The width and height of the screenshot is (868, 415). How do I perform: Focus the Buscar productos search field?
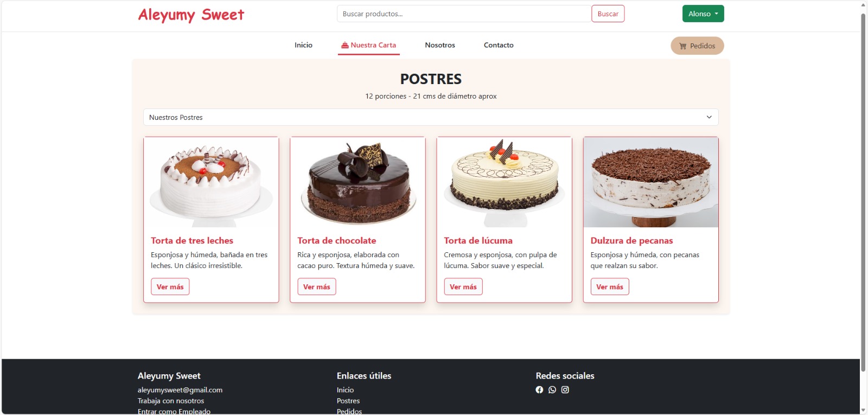464,14
